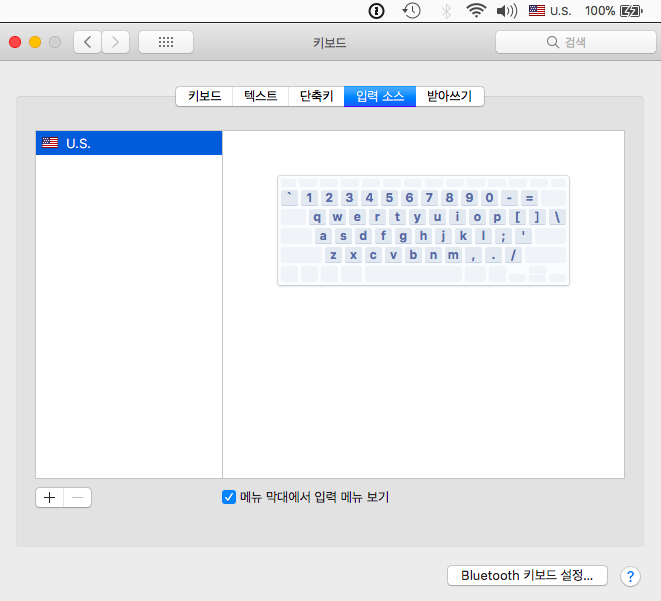This screenshot has height=601, width=661.
Task: Open Bluetooth 키보드 설정 button
Action: coord(527,575)
